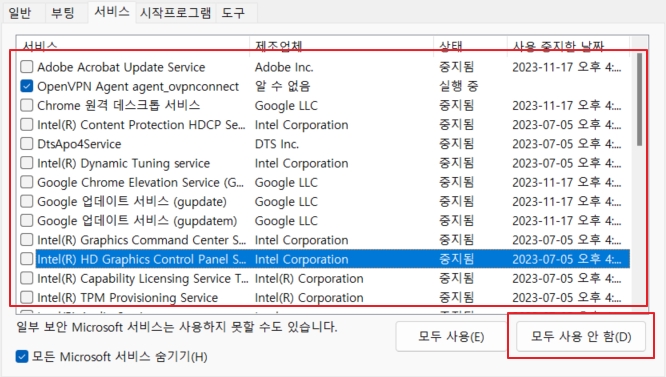Toggle Intel(R) HD Graphics Control Panel checkbox
Screen dimensions: 666x377
click(x=27, y=259)
